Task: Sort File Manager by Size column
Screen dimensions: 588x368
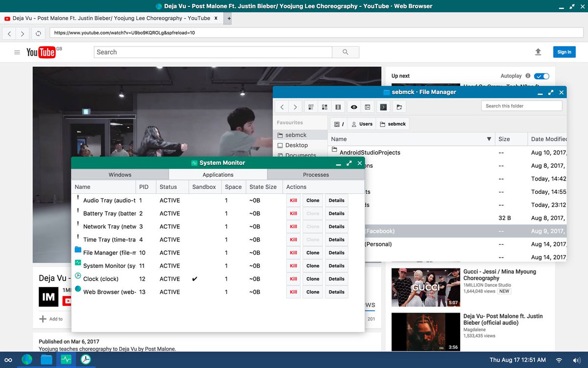Action: click(511, 139)
